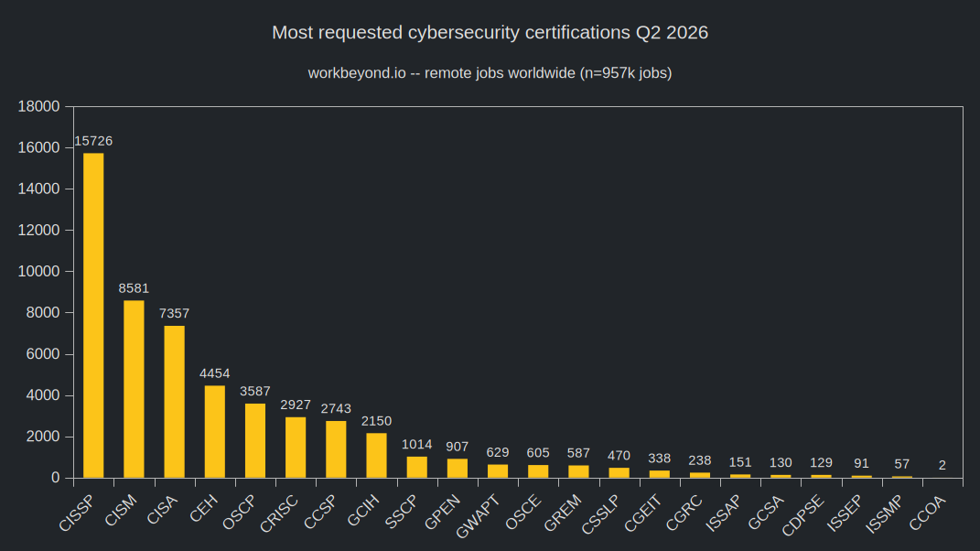The height and width of the screenshot is (551, 980).
Task: Click the ISSMP x-axis label
Action: 885,514
